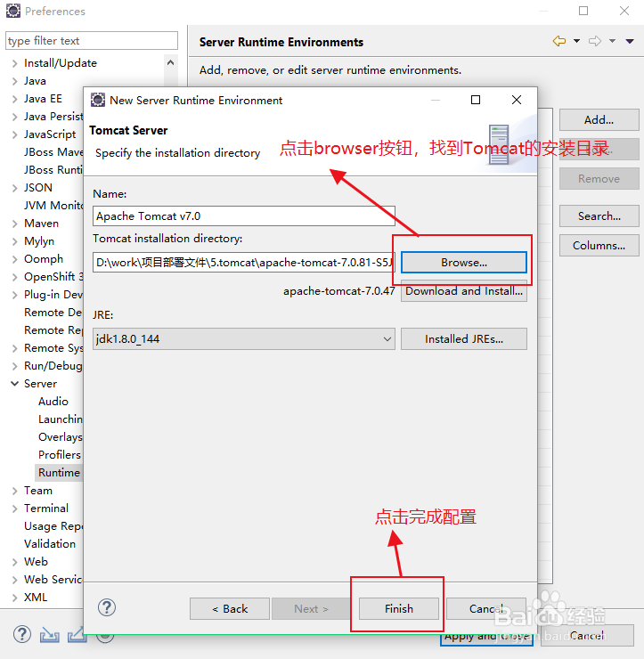Click the Eclipse icon in wizard title bar

(98, 100)
